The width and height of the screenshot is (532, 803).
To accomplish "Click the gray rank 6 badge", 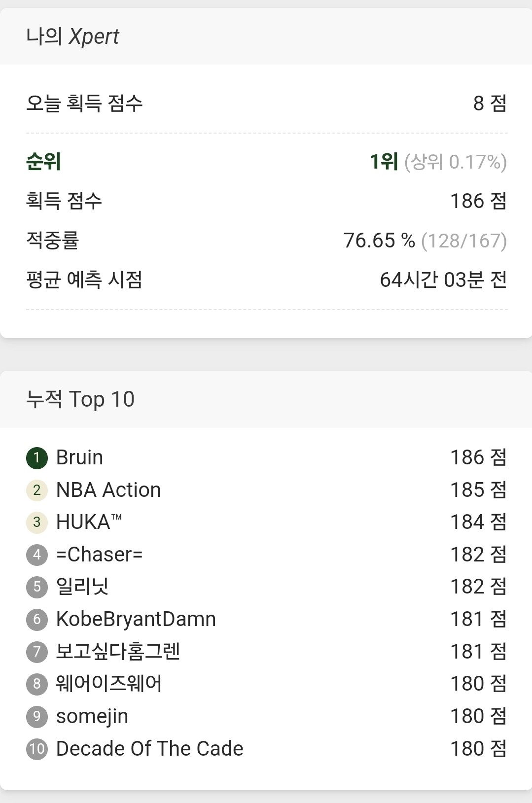I will 36,620.
